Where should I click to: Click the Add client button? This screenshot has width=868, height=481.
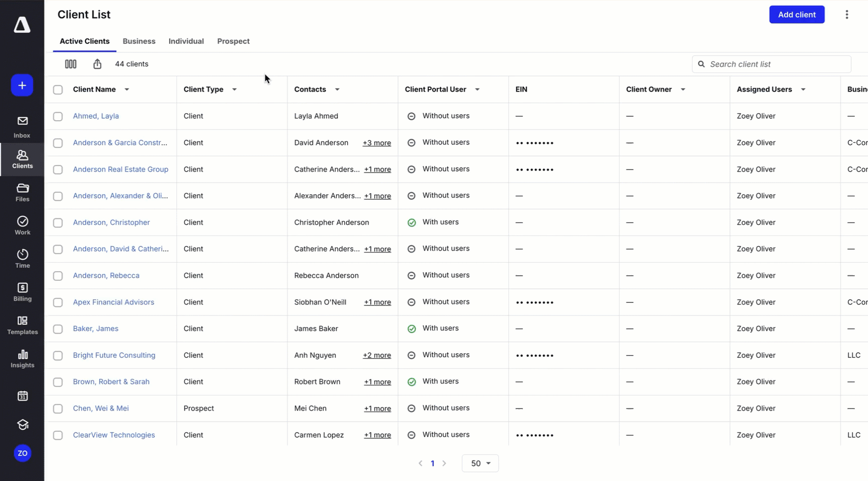point(797,15)
